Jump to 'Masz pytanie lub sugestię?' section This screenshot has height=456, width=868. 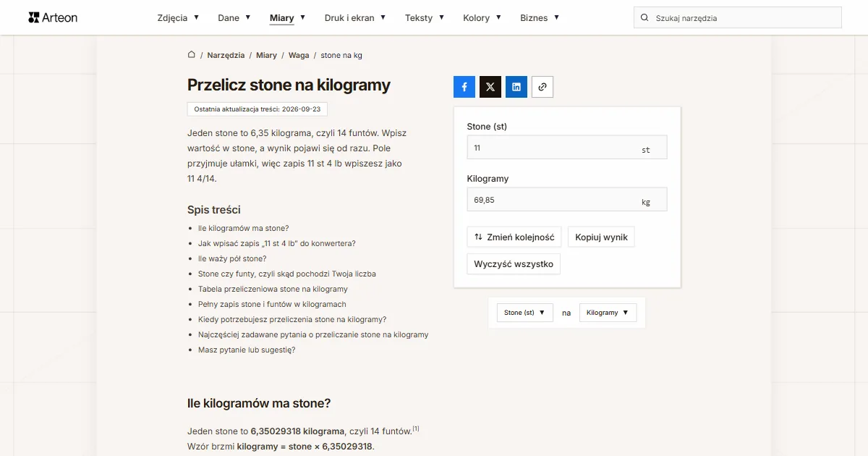tap(247, 350)
